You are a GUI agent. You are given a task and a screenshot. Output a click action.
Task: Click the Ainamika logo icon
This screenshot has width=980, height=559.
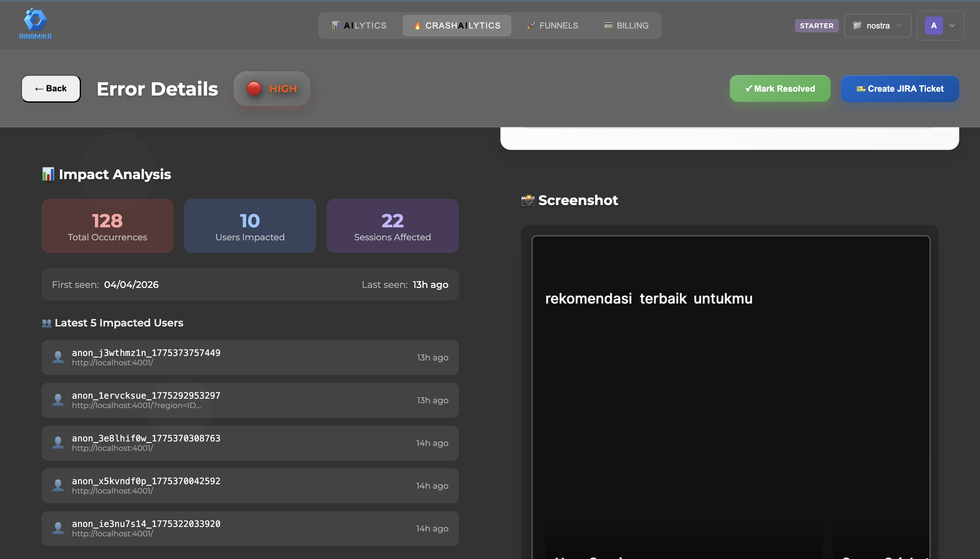35,20
